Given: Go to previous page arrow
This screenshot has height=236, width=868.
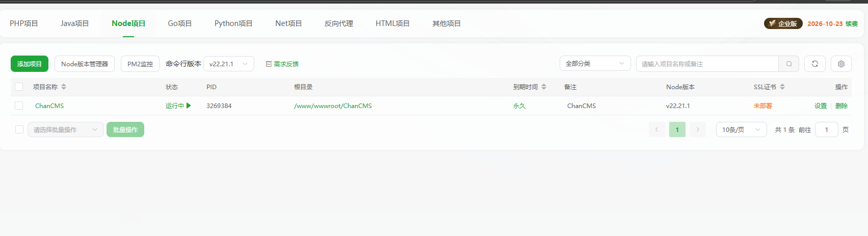Looking at the screenshot, I should tap(657, 129).
